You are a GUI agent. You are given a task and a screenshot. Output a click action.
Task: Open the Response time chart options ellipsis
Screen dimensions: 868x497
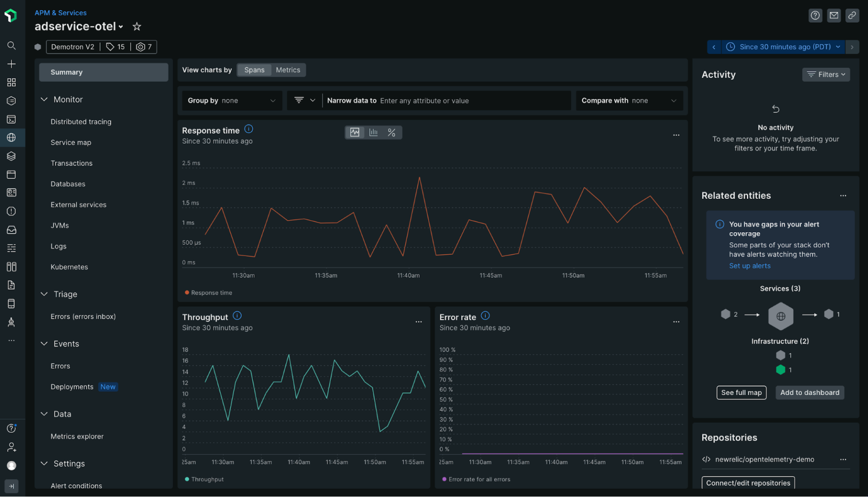(676, 135)
